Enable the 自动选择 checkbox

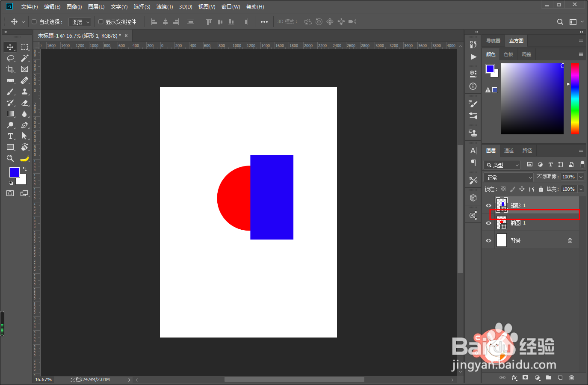(34, 22)
